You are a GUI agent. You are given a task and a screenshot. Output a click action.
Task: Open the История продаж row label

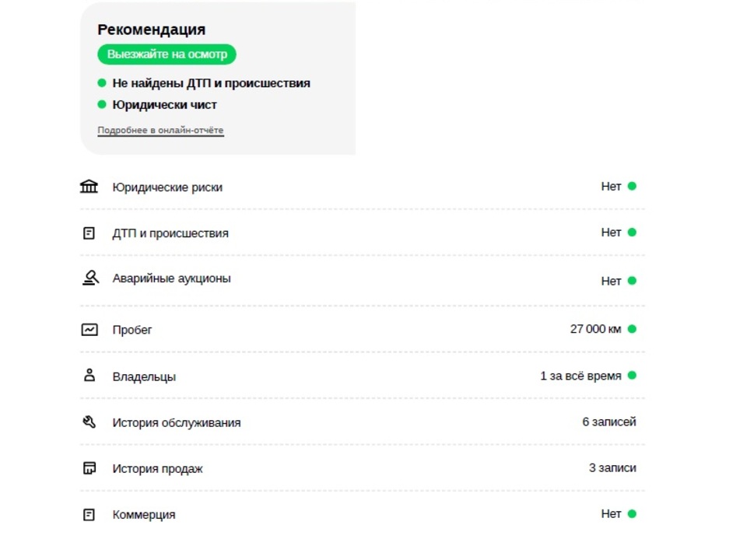157,468
